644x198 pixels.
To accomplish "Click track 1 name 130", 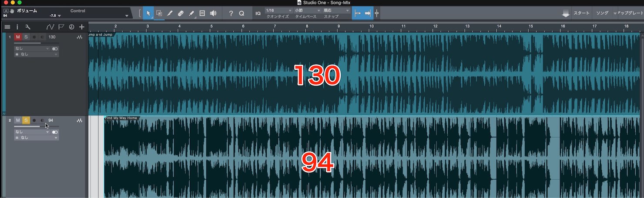I will coord(52,37).
